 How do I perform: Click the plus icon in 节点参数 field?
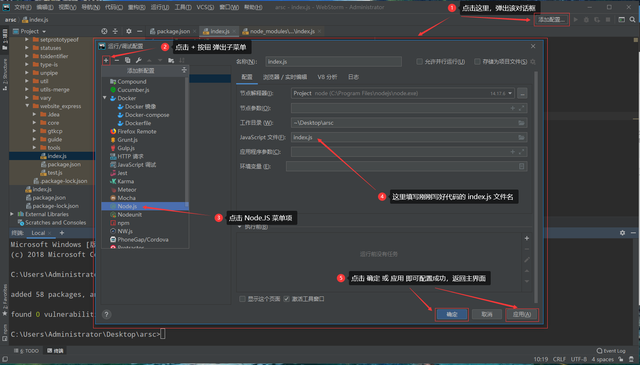512,108
